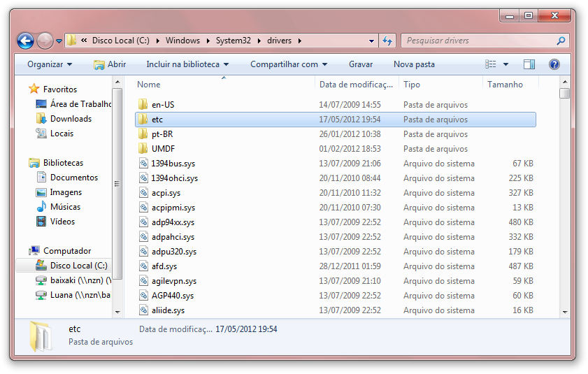Click the Gravar button
Screen dimensions: 588x374
click(x=361, y=64)
